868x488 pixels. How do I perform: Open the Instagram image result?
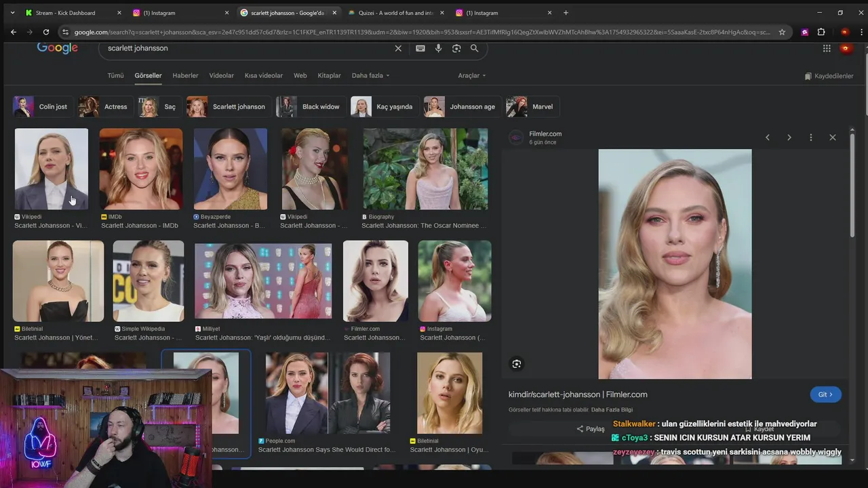pyautogui.click(x=454, y=281)
